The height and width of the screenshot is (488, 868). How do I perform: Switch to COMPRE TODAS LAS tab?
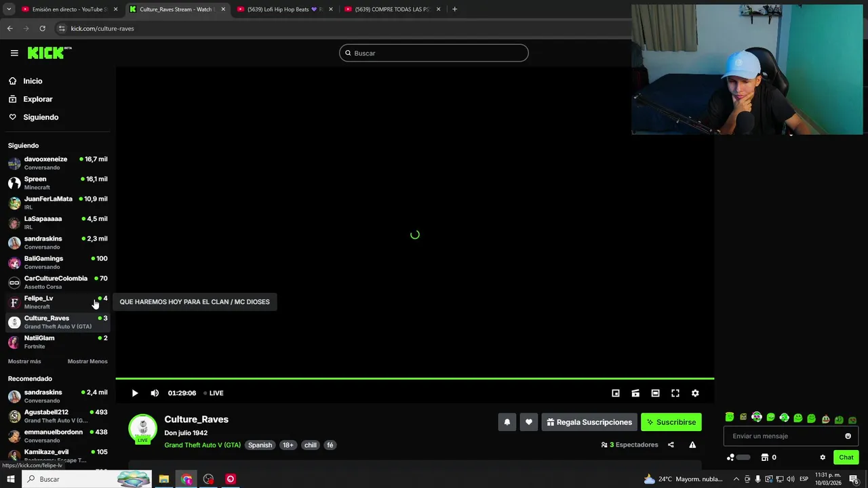tap(391, 9)
